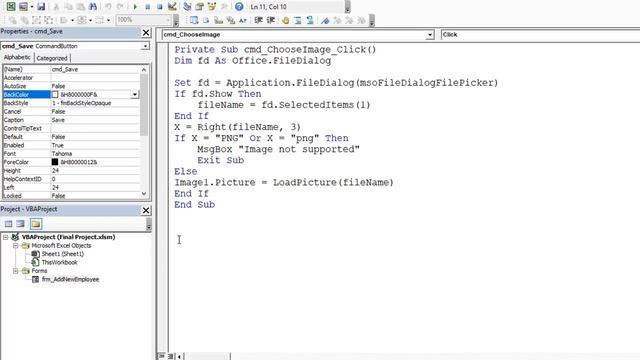Toggle bookmark with the blue flag icon
The height and width of the screenshot is (360, 640).
[x=325, y=20]
